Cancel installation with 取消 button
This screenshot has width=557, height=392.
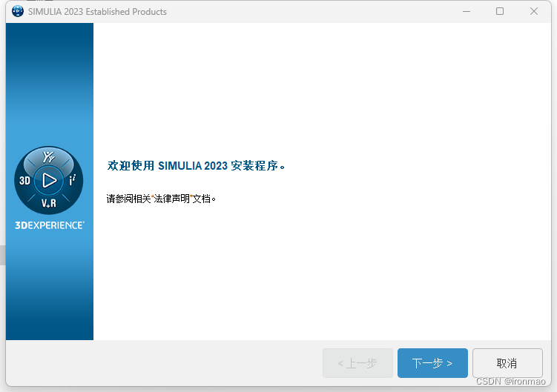tap(507, 363)
